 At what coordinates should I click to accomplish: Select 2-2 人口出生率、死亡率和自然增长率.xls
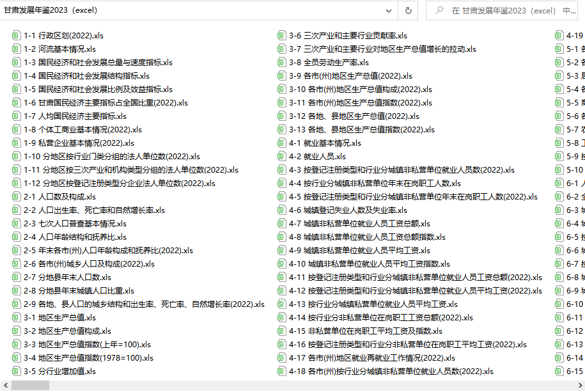point(95,210)
